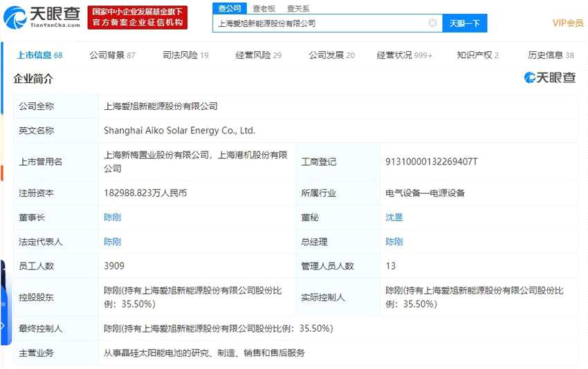Open 陈刚 link in 法定代表人 row
This screenshot has width=588, height=369.
[x=113, y=242]
